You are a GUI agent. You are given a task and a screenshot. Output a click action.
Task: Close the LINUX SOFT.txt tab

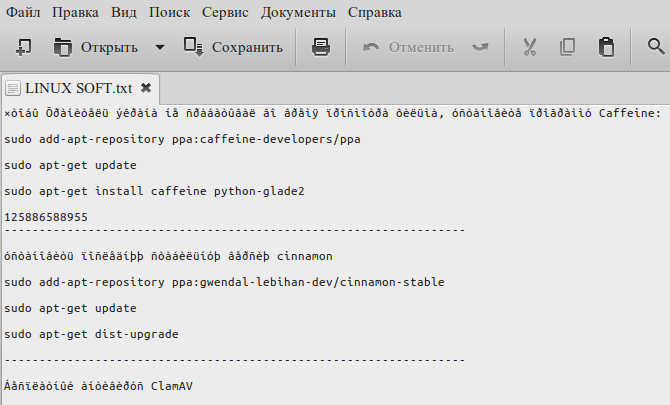click(x=146, y=88)
